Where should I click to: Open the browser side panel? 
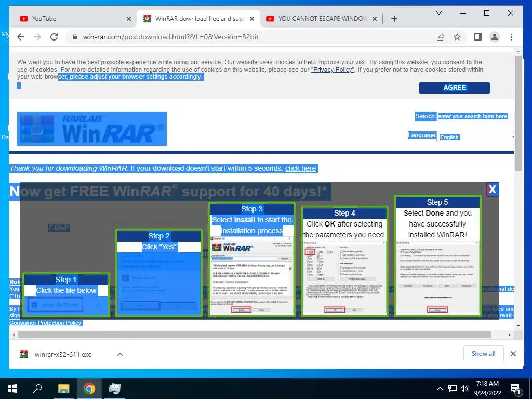coord(478,37)
